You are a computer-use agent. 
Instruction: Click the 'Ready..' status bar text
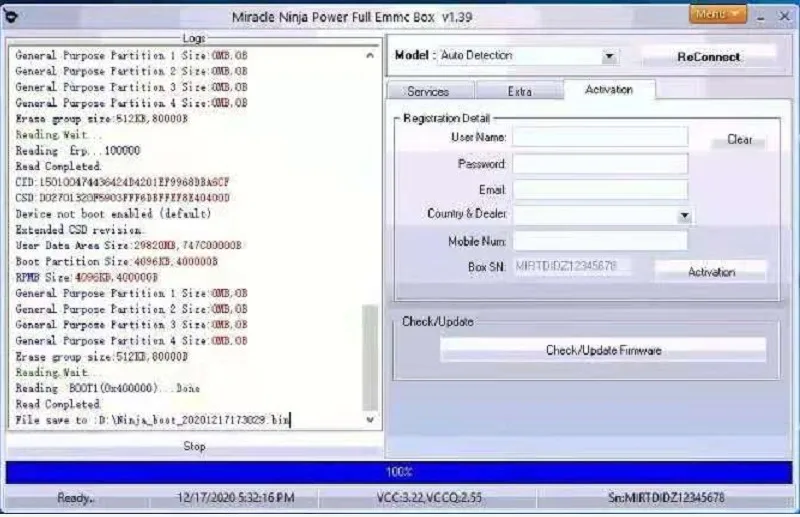click(76, 498)
